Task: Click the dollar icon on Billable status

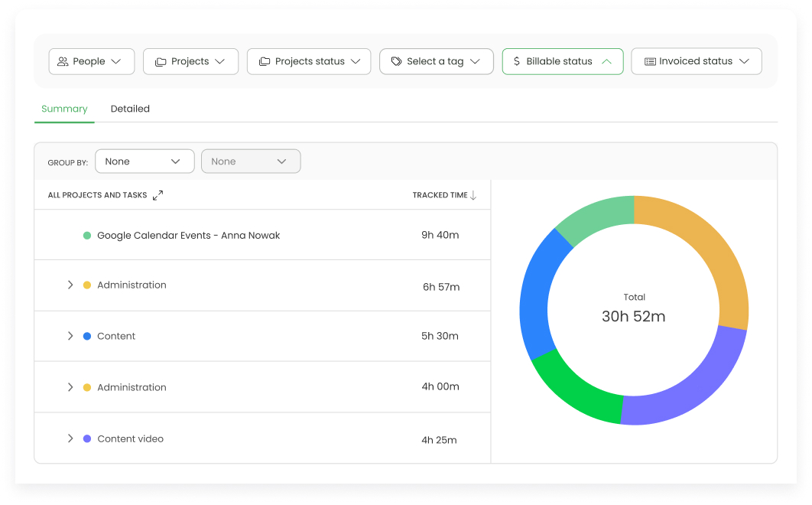Action: 515,61
